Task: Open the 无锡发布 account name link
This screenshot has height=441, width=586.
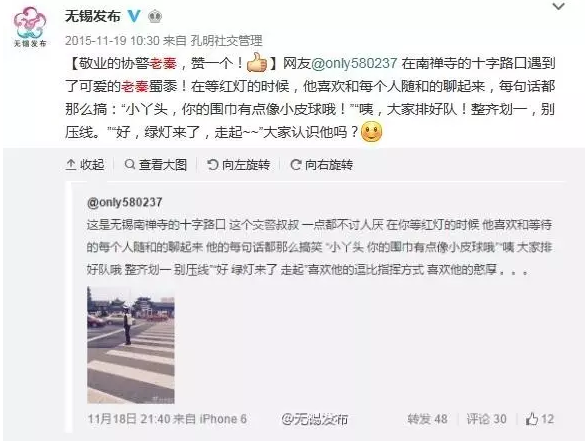Action: click(x=93, y=16)
